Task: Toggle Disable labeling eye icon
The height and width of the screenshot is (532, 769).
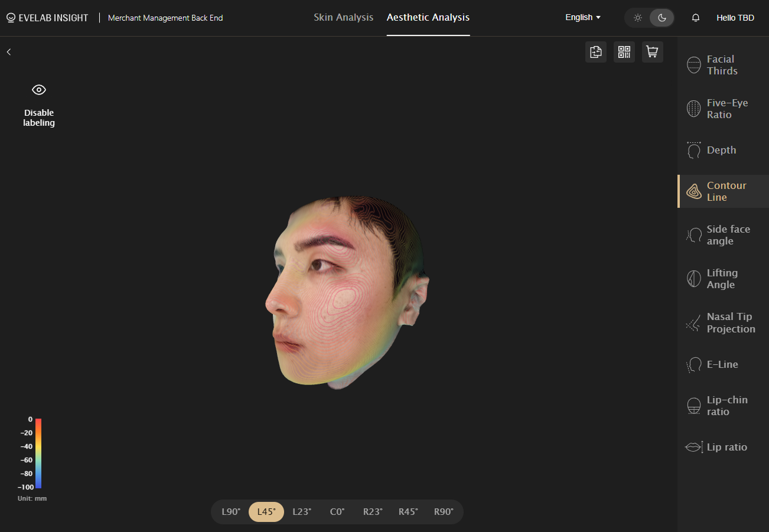Action: click(x=39, y=90)
